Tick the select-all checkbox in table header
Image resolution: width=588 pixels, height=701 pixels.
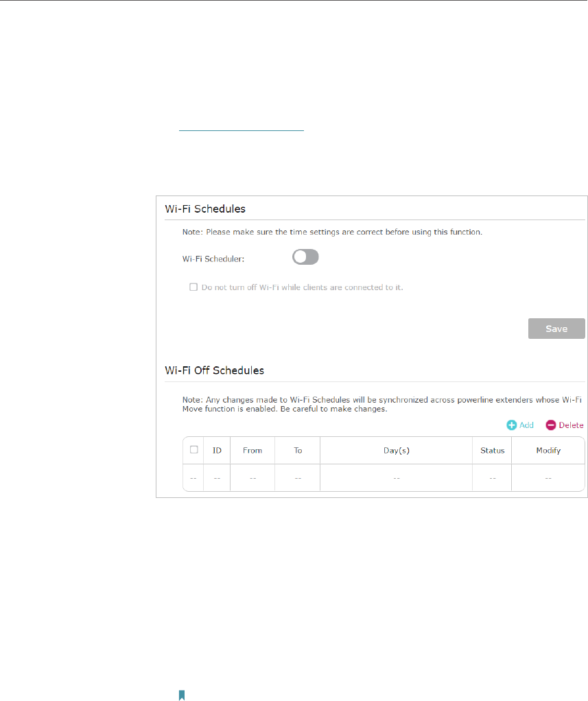point(194,450)
